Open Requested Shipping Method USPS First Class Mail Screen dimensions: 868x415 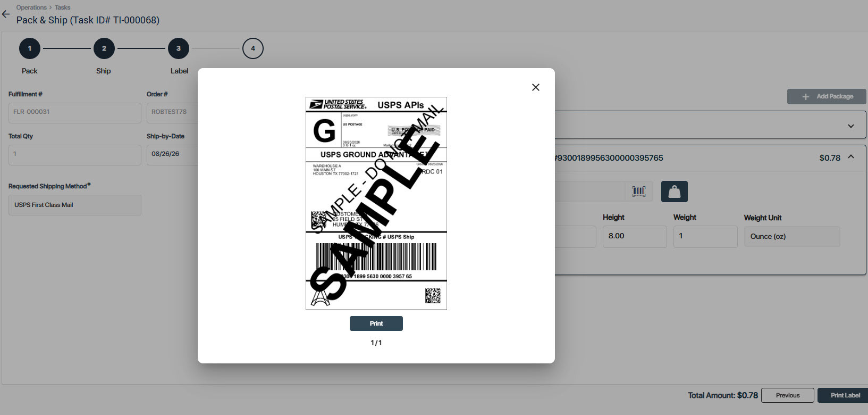pyautogui.click(x=75, y=205)
